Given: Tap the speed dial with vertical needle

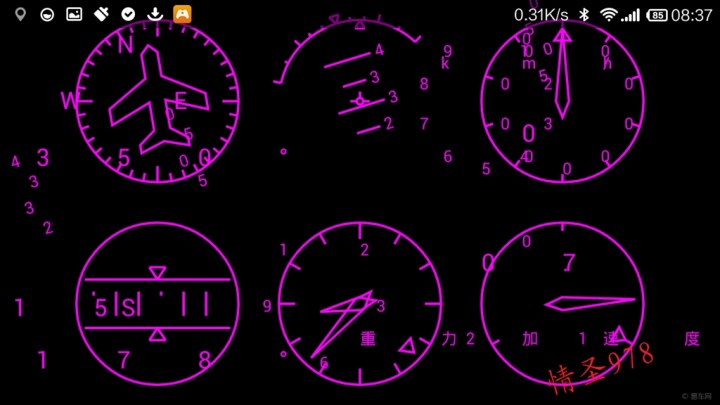Looking at the screenshot, I should point(561,100).
